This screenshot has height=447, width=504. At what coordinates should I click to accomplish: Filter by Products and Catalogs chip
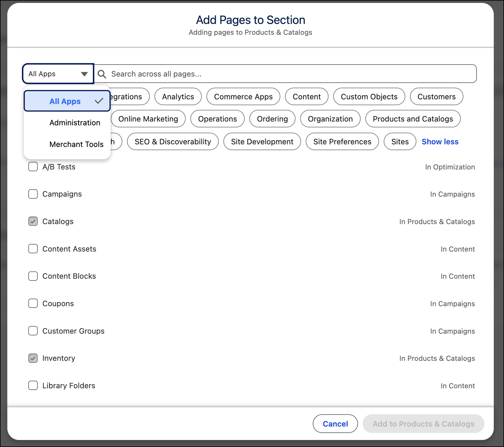[x=413, y=119]
